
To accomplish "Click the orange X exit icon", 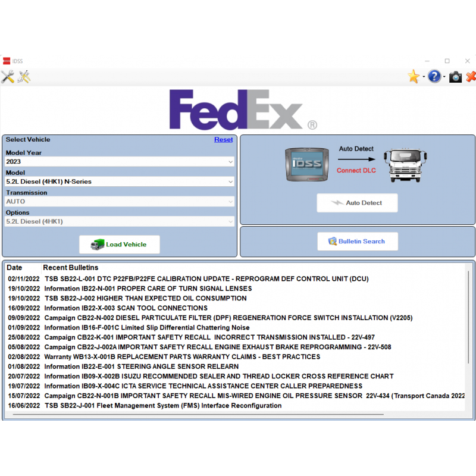I will pyautogui.click(x=471, y=77).
